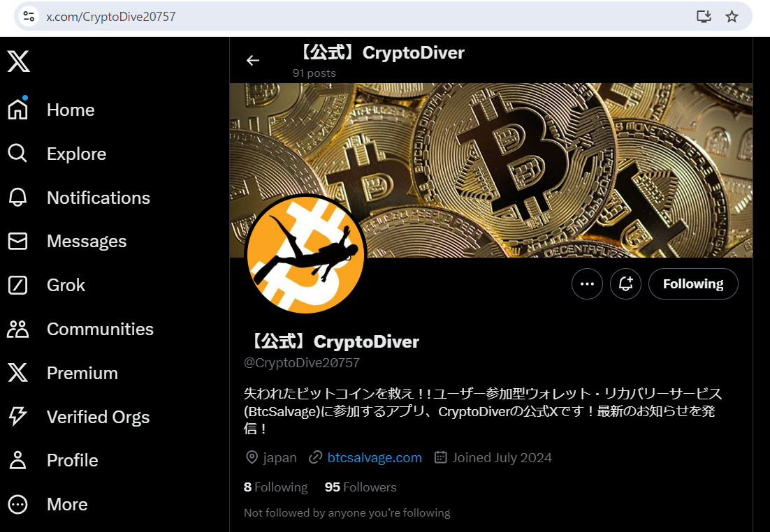Open the Grok icon
The image size is (770, 532).
click(x=17, y=285)
